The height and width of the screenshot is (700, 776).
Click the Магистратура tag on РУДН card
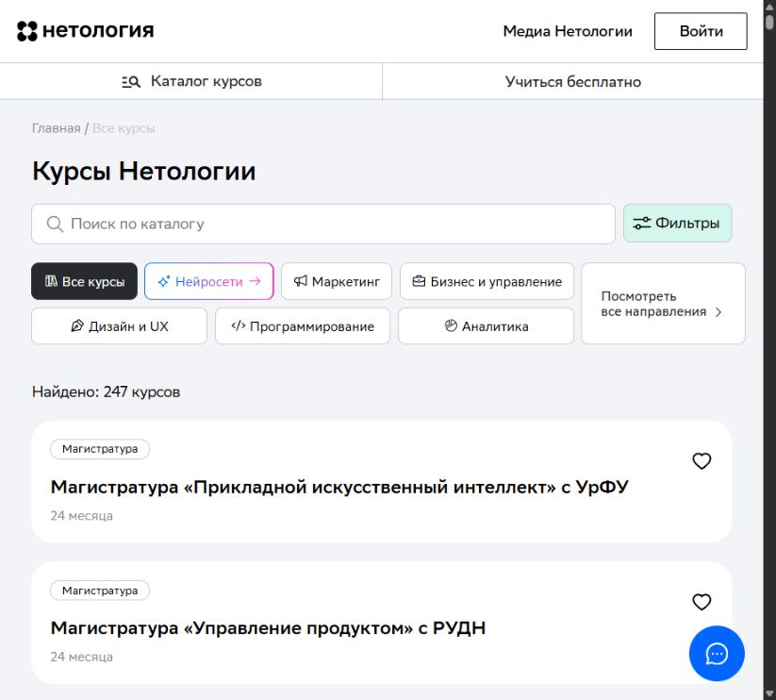[100, 591]
